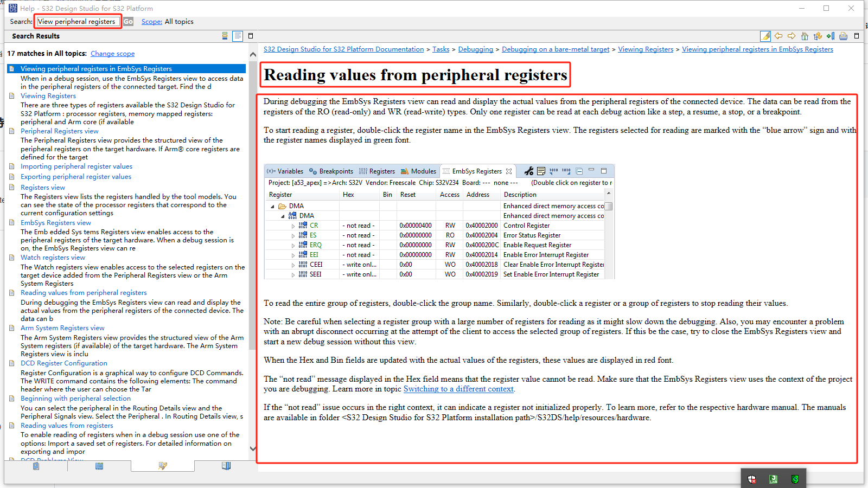Open the Viewing peripheral registers in EmbSys result
The width and height of the screenshot is (868, 488).
tap(96, 69)
